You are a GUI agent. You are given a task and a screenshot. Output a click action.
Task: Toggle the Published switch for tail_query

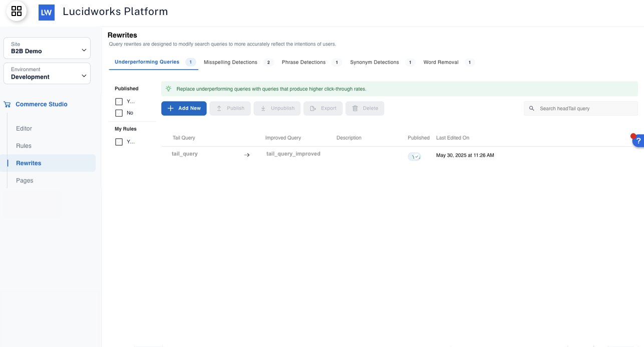(414, 156)
